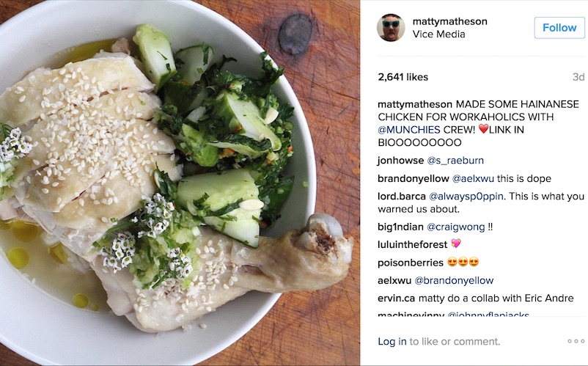Viewport: 588px width, 366px height.
Task: Open the ervin.ca commenter profile
Action: [x=396, y=299]
